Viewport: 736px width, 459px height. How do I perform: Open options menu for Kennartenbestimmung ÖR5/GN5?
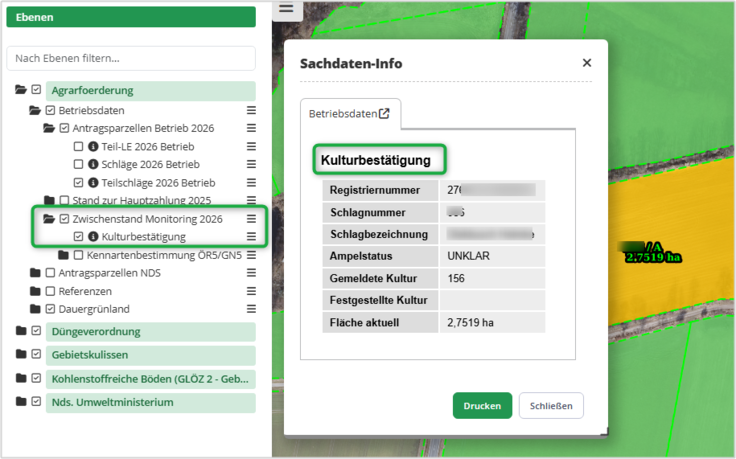pyautogui.click(x=251, y=255)
